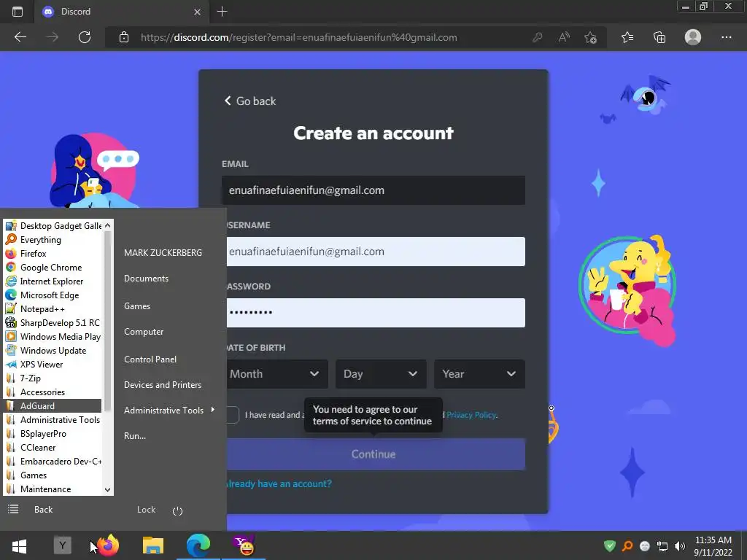Open a new browser tab
This screenshot has width=747, height=560.
point(222,12)
